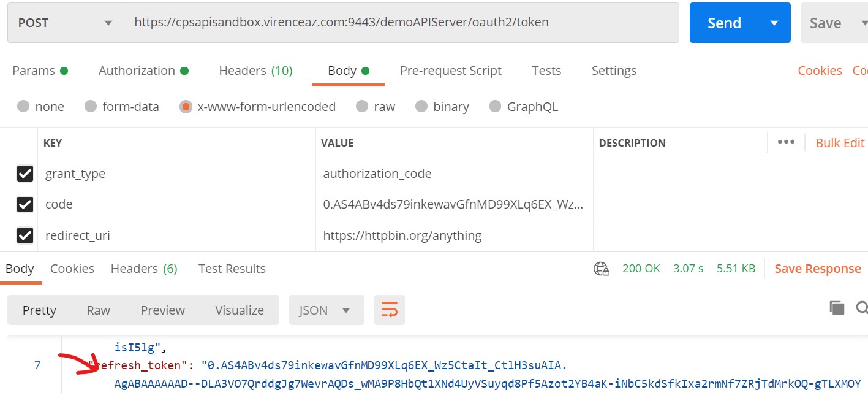868x398 pixels.
Task: Switch to the Tests tab
Action: [x=546, y=70]
